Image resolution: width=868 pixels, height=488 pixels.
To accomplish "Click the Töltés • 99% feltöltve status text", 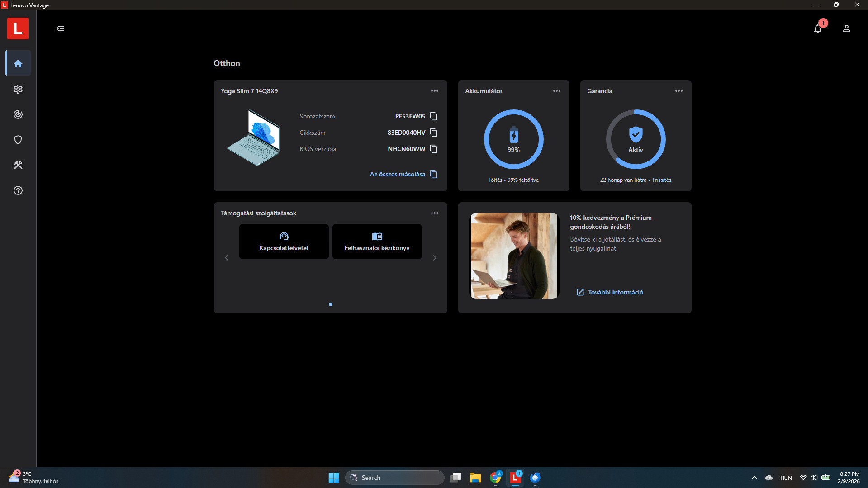I will coord(513,180).
